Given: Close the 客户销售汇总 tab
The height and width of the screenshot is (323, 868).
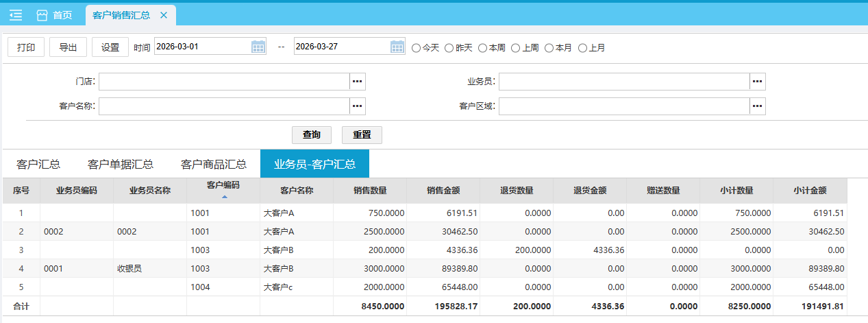Looking at the screenshot, I should (163, 15).
